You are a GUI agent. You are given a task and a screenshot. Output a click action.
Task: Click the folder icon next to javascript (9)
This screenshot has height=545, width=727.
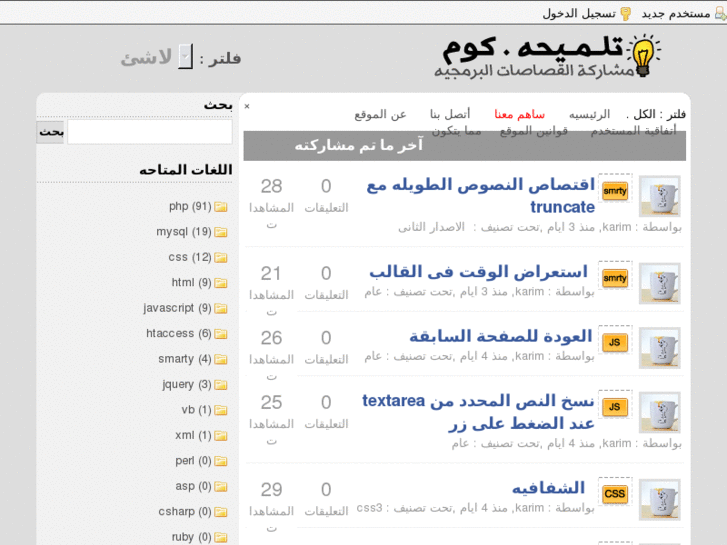[x=221, y=308]
